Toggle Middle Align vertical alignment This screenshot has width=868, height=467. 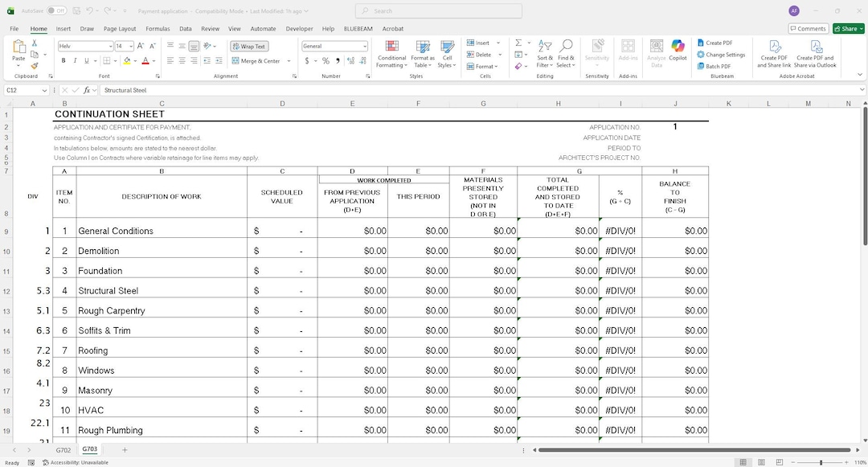182,47
